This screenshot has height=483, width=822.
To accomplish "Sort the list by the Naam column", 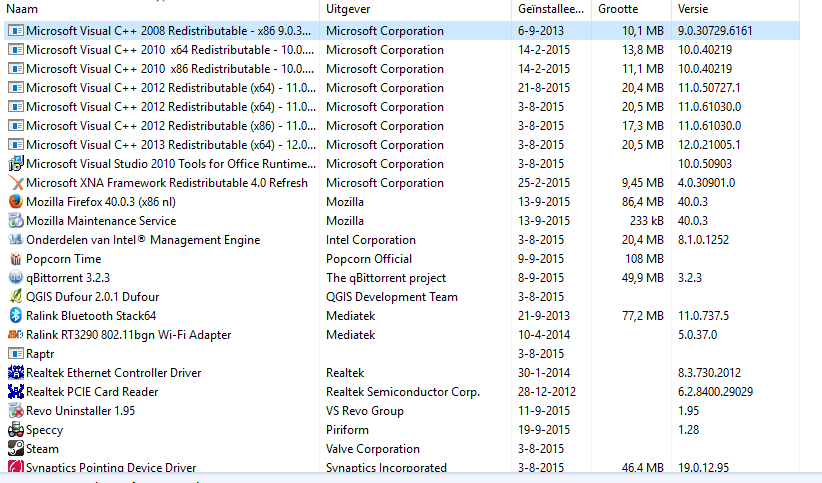I will (22, 9).
